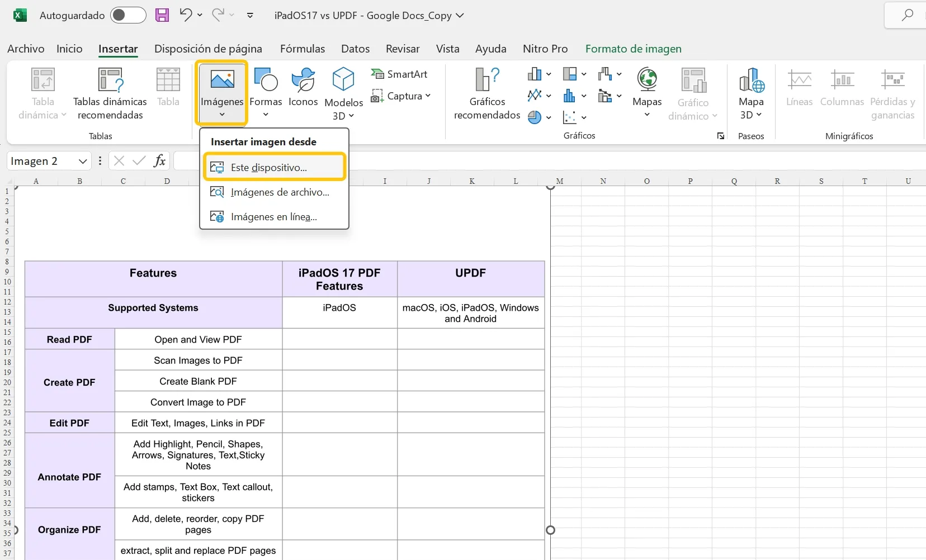
Task: Select column header M
Action: point(560,181)
